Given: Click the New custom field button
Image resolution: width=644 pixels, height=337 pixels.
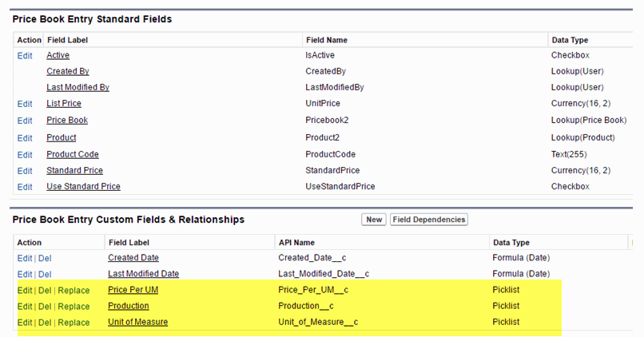Looking at the screenshot, I should click(374, 220).
